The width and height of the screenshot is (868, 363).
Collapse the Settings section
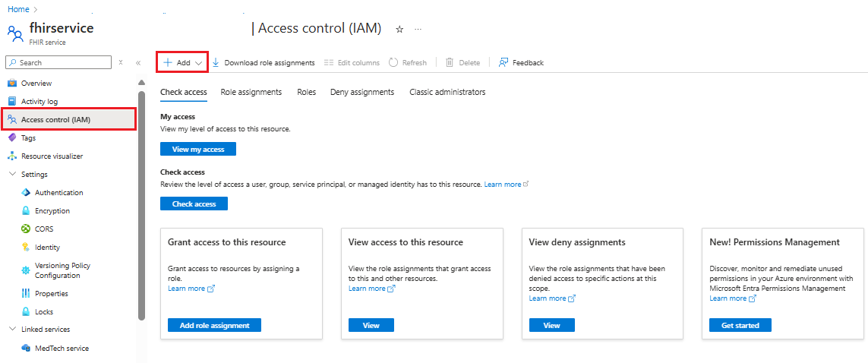[x=13, y=175]
